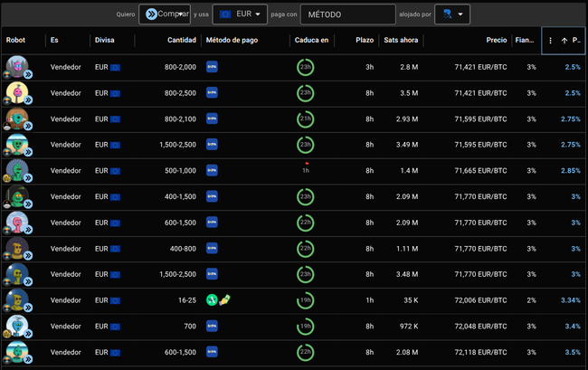Click the Fian... column header

pyautogui.click(x=525, y=40)
